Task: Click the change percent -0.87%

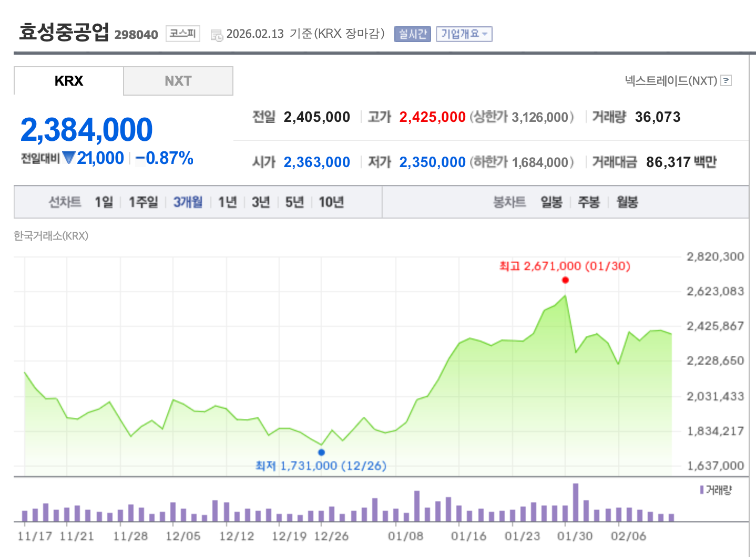Action: [x=165, y=158]
